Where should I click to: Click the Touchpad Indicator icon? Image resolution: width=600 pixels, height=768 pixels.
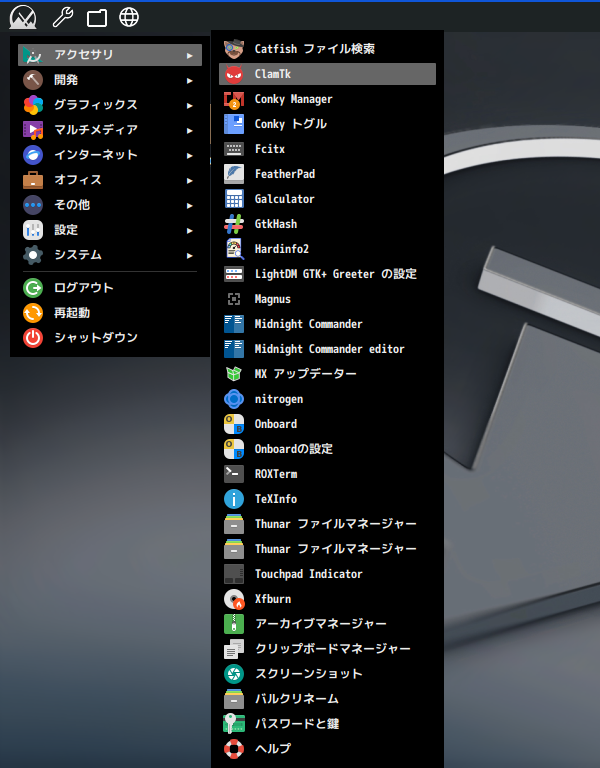tap(234, 574)
